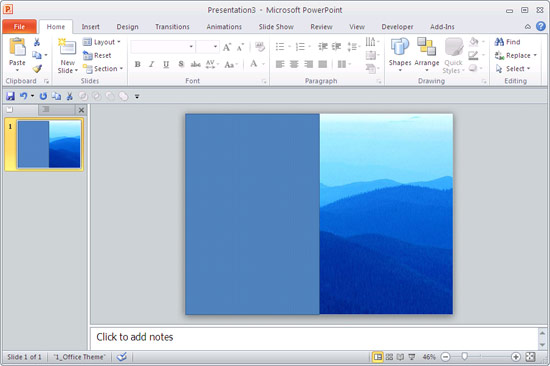The image size is (550, 366).
Task: Toggle Align Text Left
Action: (280, 64)
